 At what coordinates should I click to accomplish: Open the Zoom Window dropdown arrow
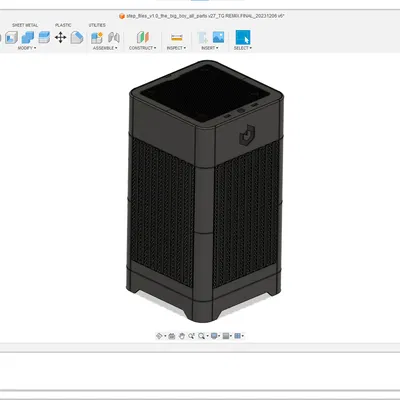tap(207, 336)
